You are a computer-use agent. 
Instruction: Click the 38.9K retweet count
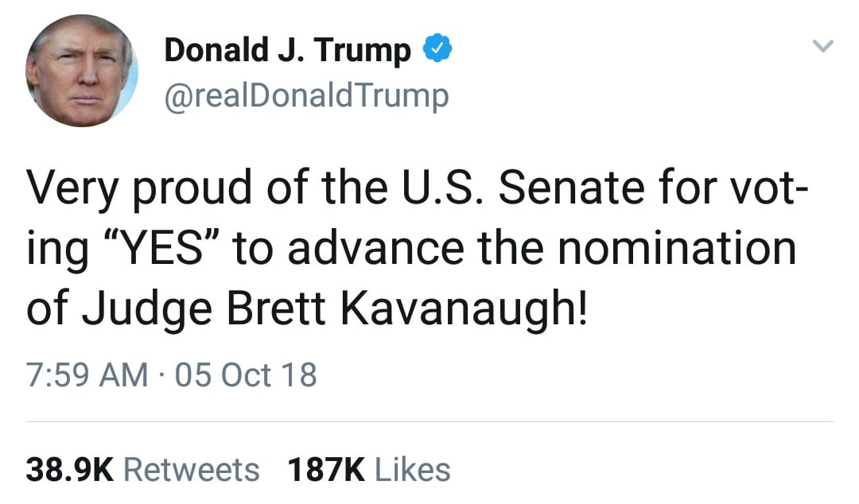70,470
